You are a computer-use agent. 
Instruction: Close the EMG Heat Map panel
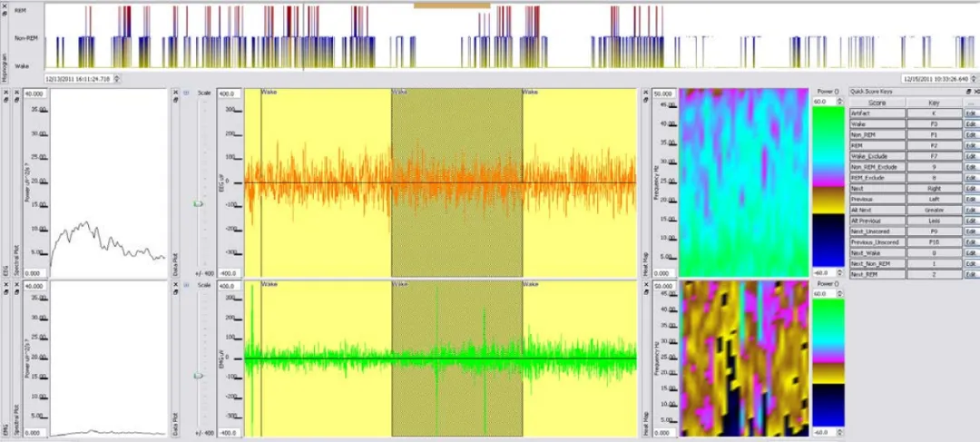644,284
